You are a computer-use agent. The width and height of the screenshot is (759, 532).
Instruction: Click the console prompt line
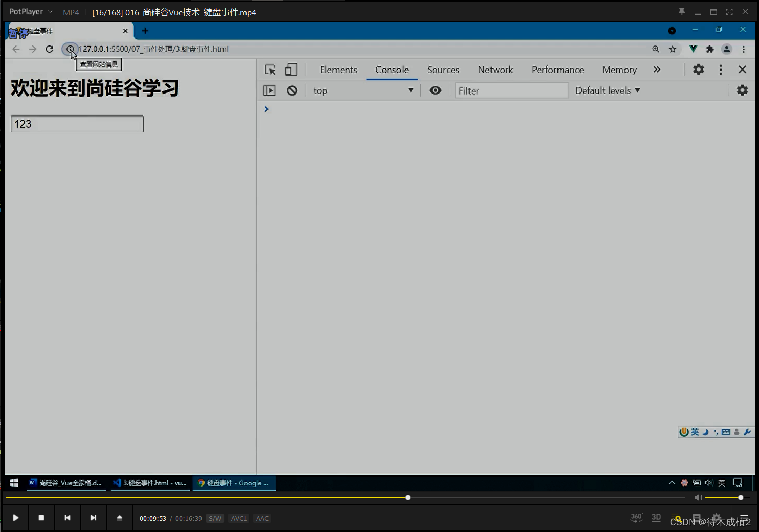coord(506,109)
